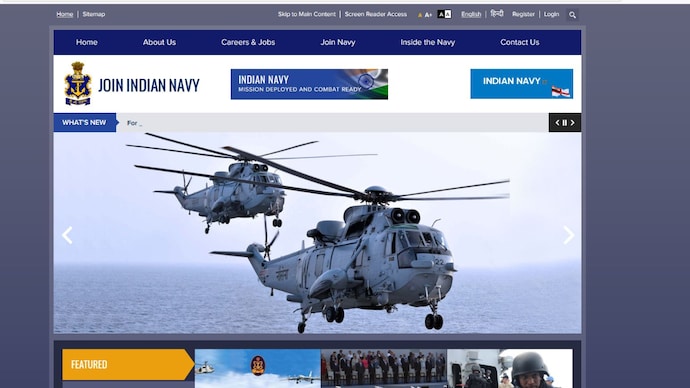Click the FEATURED orange label
Image resolution: width=690 pixels, height=388 pixels.
click(x=128, y=364)
